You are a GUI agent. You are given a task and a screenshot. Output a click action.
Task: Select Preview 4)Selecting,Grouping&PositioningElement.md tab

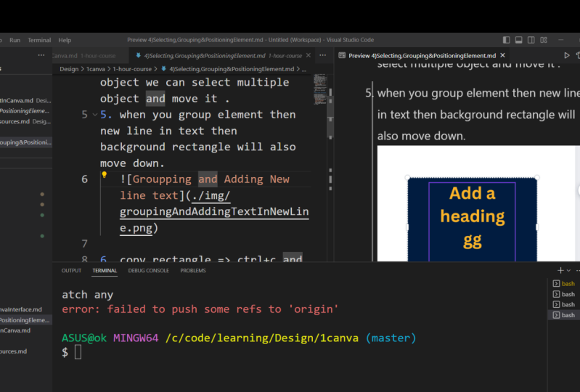(422, 56)
